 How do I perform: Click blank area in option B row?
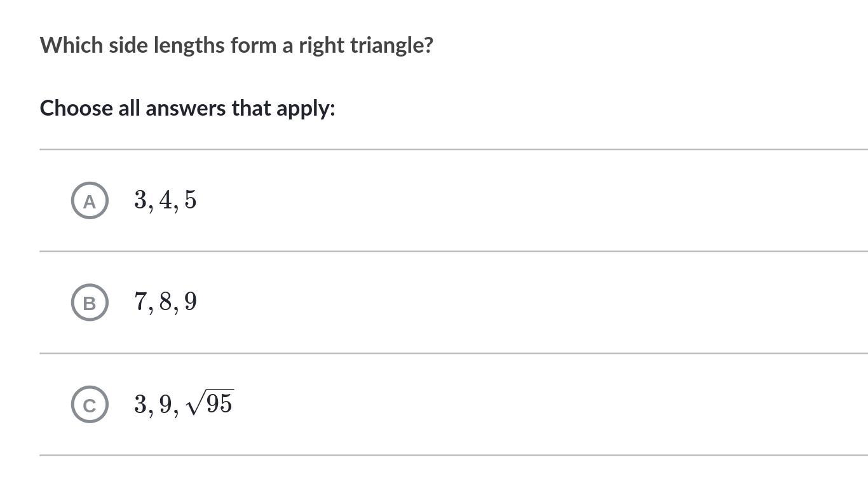coord(508,302)
